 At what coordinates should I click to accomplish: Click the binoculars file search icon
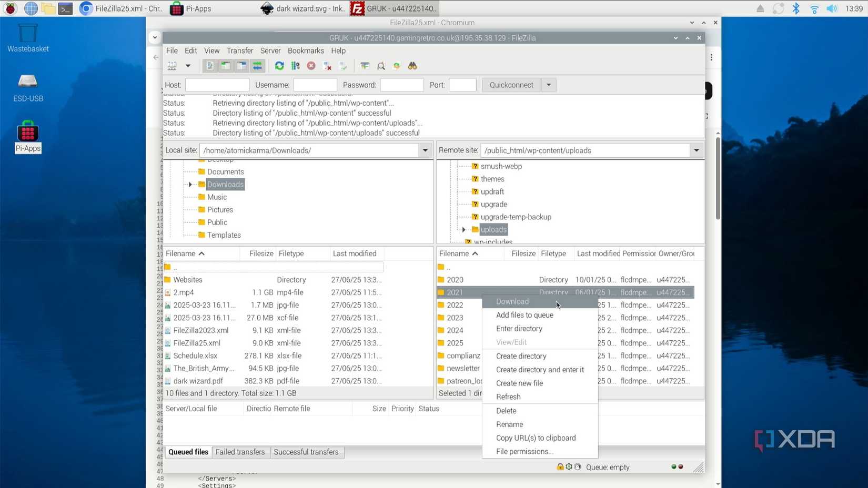(x=412, y=66)
